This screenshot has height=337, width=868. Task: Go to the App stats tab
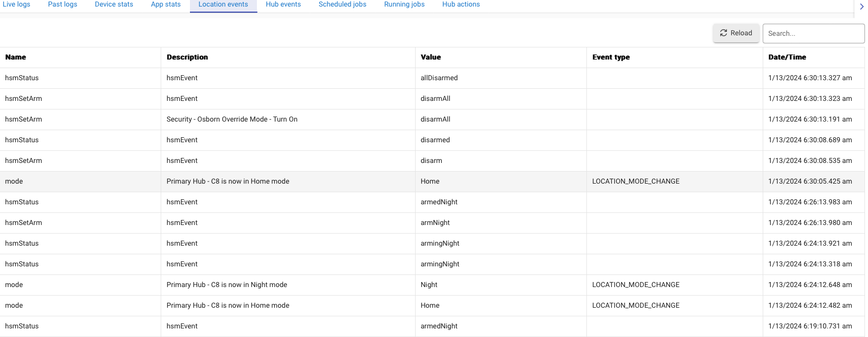pos(166,5)
